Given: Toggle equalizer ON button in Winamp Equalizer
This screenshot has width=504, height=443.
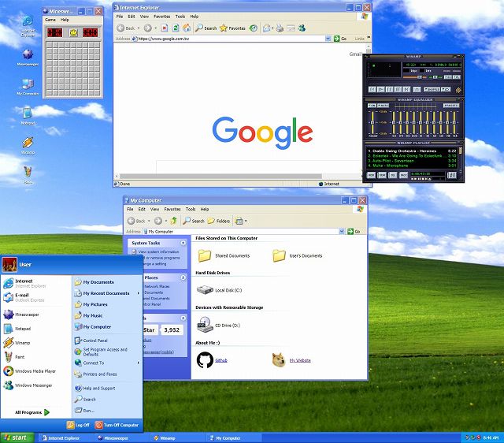Looking at the screenshot, I should pos(372,106).
